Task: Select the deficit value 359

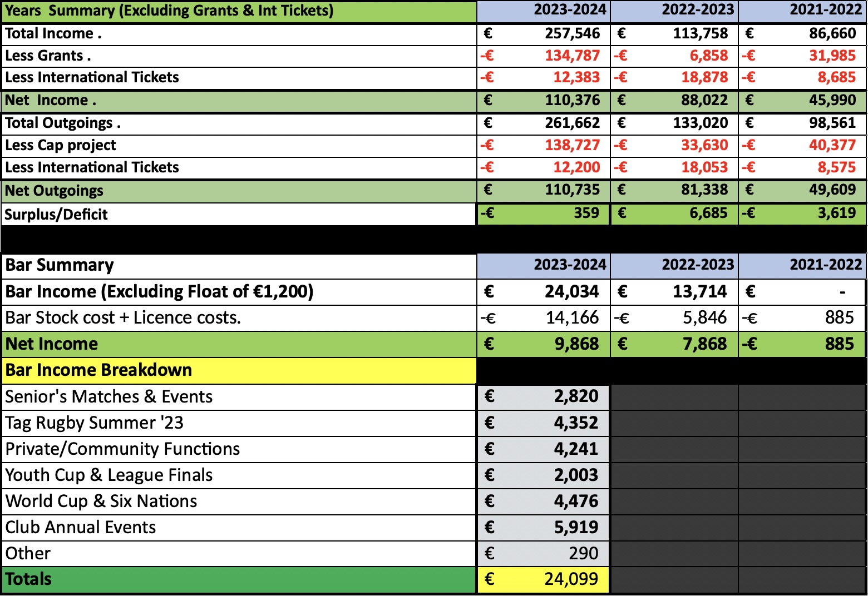Action: click(x=586, y=213)
